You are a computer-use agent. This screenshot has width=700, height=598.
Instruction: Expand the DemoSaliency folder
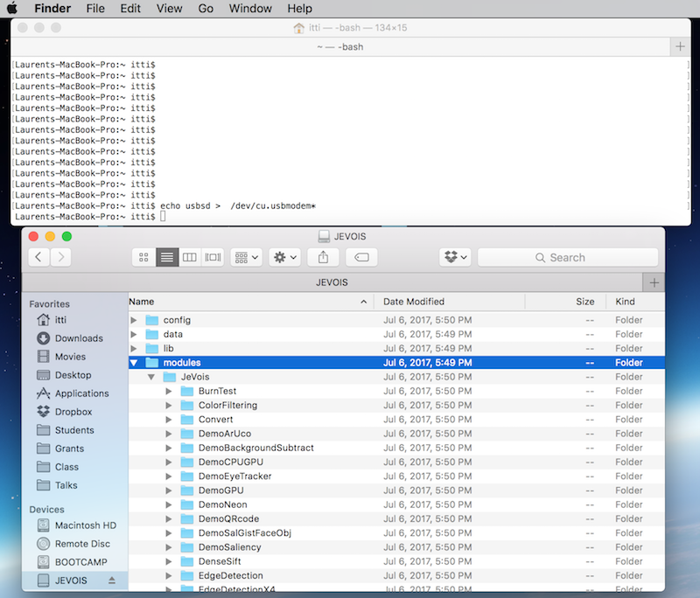[x=169, y=547]
